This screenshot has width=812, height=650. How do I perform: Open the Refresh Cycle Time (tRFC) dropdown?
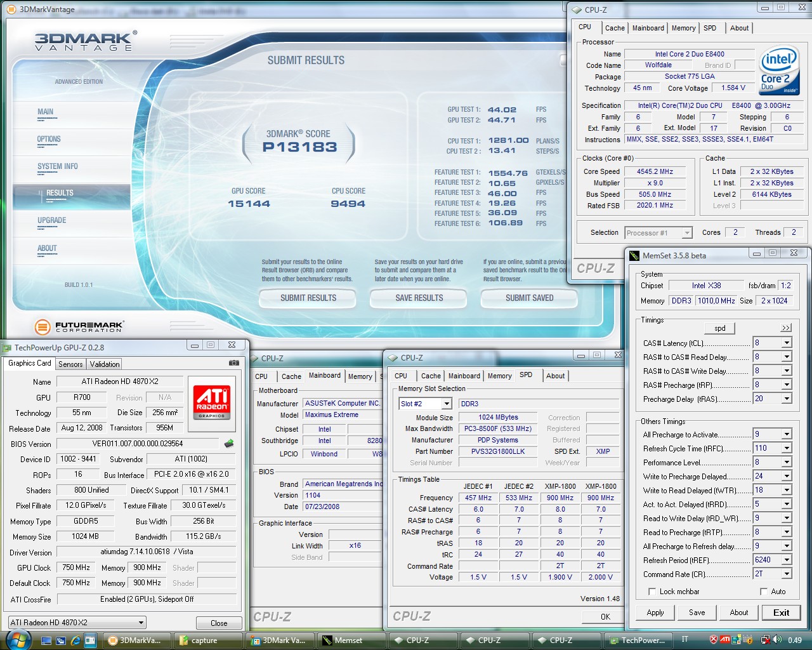pyautogui.click(x=787, y=448)
